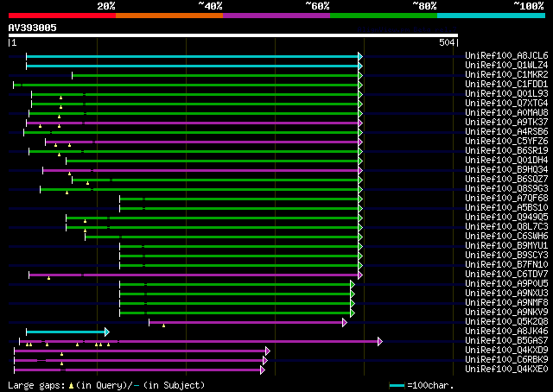This screenshot has width=553, height=392.
Task: Click the orange ~40% identity legend segment
Action: pyautogui.click(x=169, y=16)
